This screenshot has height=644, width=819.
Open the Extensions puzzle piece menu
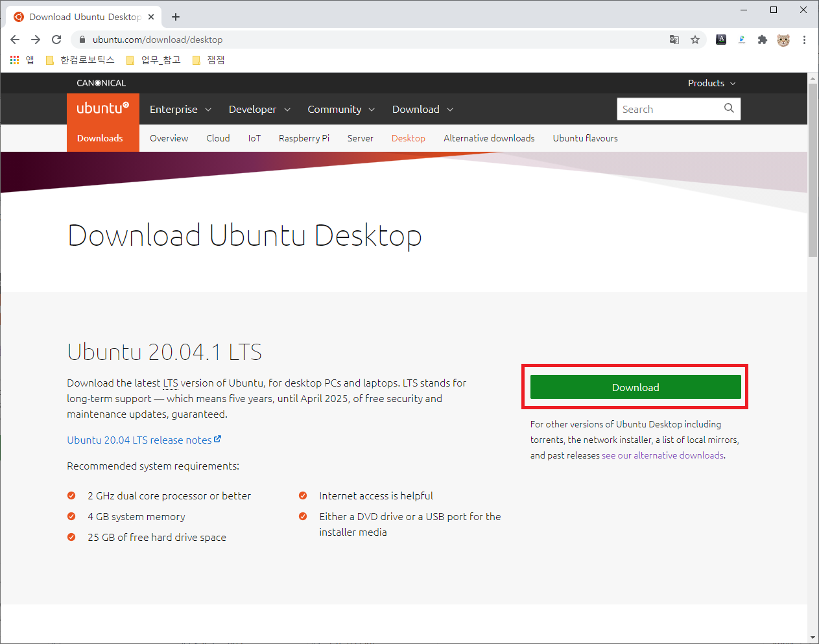[763, 40]
